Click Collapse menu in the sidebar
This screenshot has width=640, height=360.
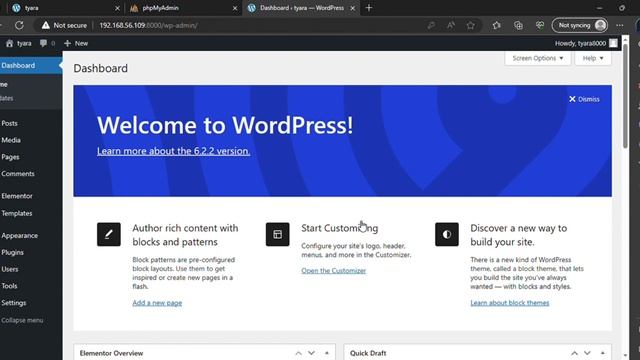click(31, 320)
